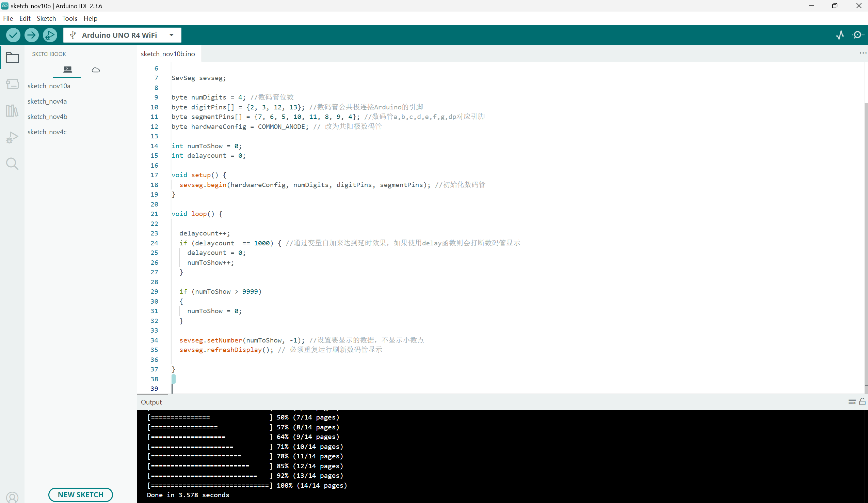
Task: Click the Verify sketch checkmark button
Action: tap(13, 35)
